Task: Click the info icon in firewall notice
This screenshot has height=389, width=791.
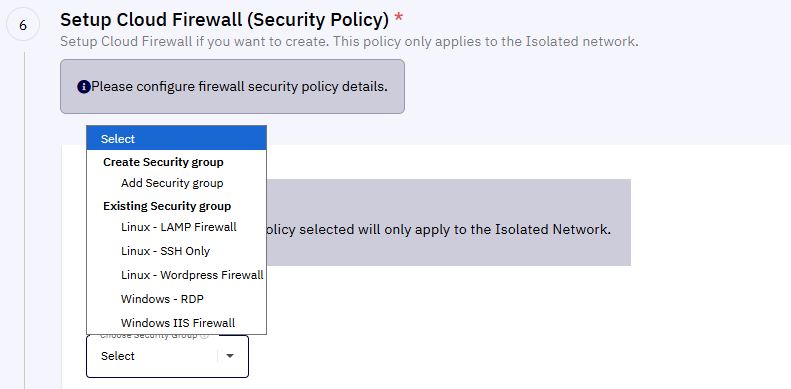Action: point(83,87)
